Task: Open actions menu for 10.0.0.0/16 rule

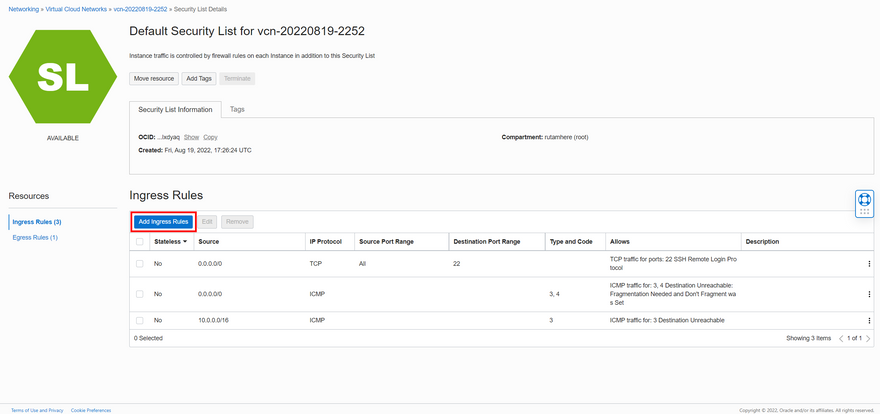Action: (869, 320)
